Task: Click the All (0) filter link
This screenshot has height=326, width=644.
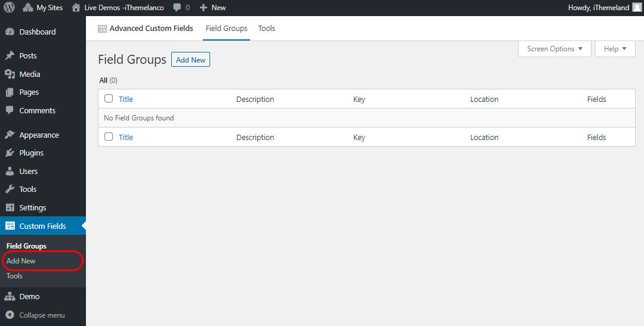Action: (x=109, y=80)
